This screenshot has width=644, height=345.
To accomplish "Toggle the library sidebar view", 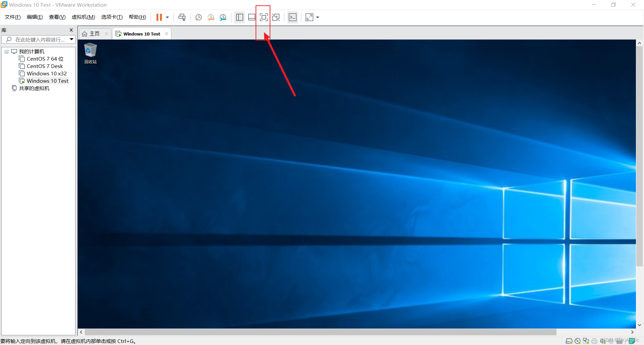I will click(x=239, y=17).
